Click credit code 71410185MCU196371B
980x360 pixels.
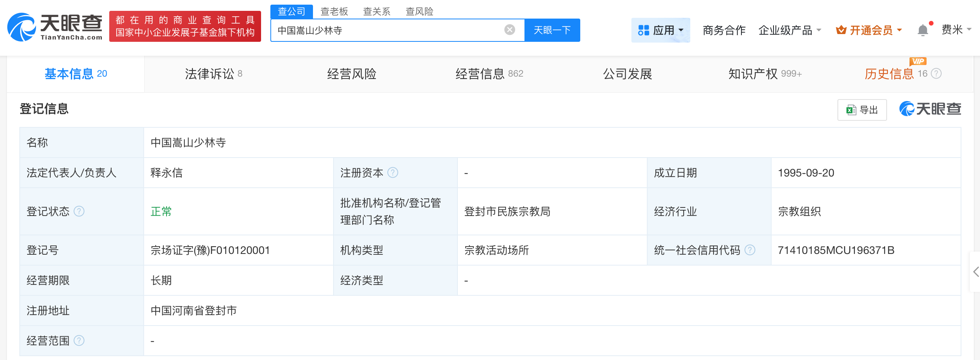[836, 250]
